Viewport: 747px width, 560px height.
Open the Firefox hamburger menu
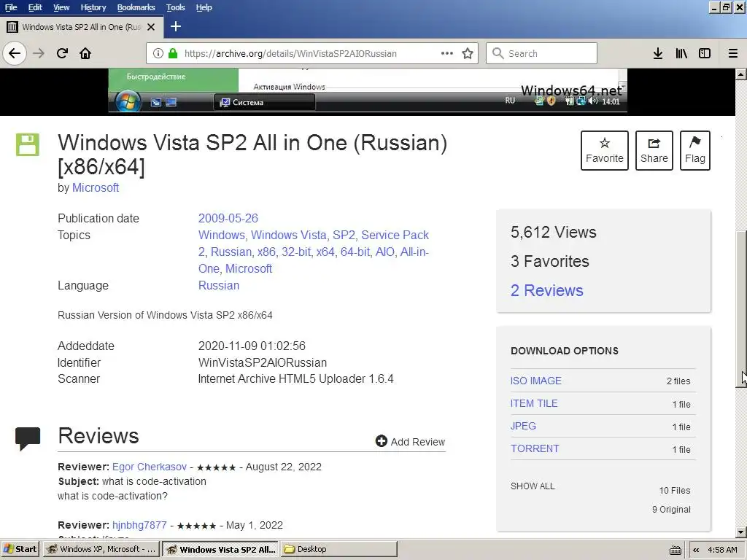pos(733,53)
